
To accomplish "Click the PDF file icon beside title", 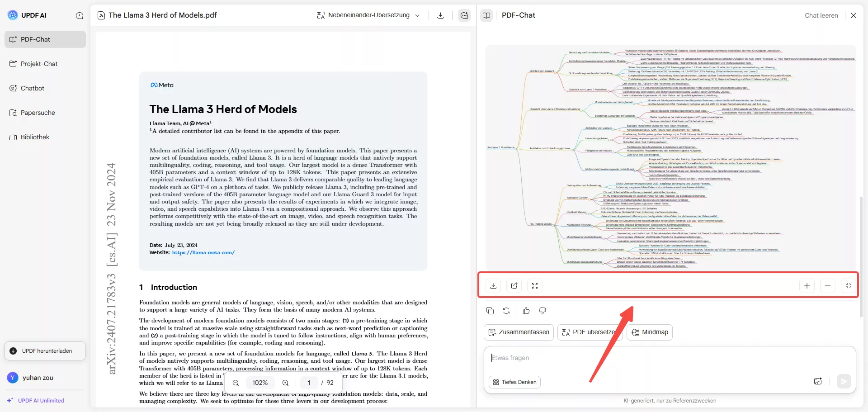I will [x=101, y=15].
